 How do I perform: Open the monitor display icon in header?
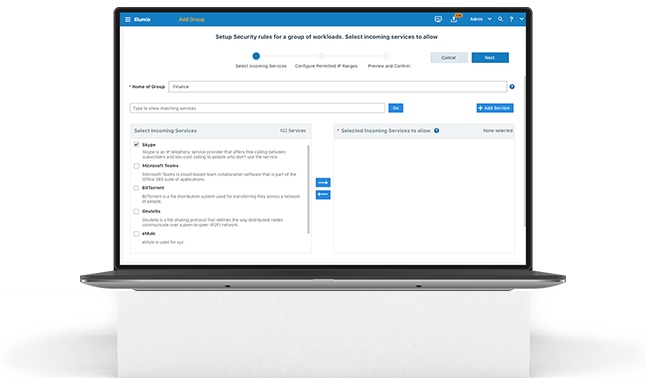(438, 19)
